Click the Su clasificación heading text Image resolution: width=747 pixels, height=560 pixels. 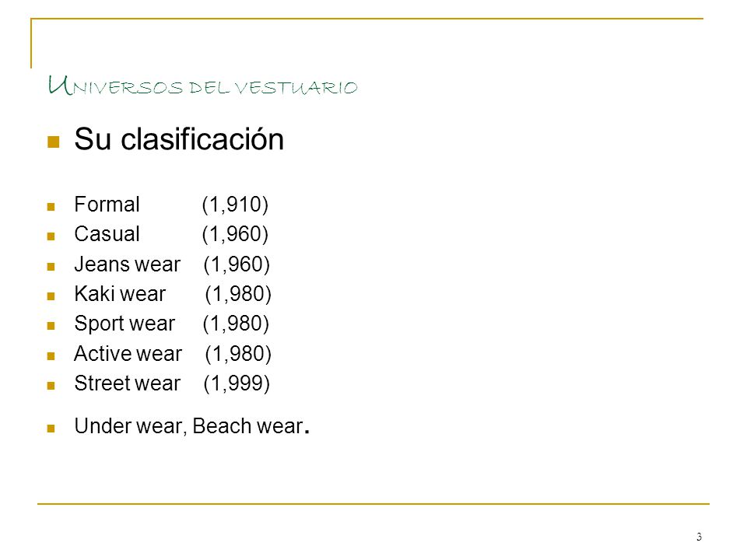point(179,139)
